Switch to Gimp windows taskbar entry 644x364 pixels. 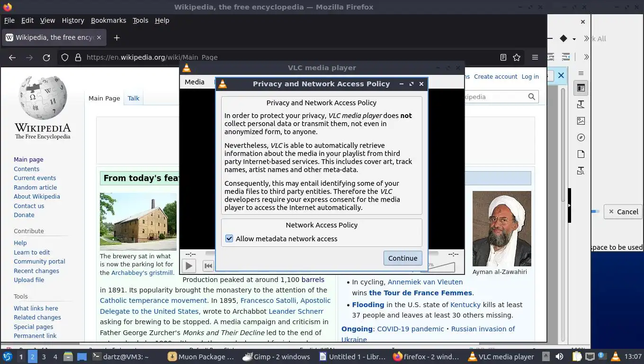pos(277,356)
